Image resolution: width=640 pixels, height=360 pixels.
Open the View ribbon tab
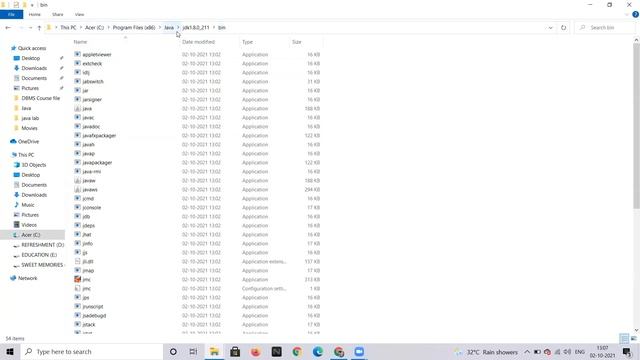[x=79, y=14]
